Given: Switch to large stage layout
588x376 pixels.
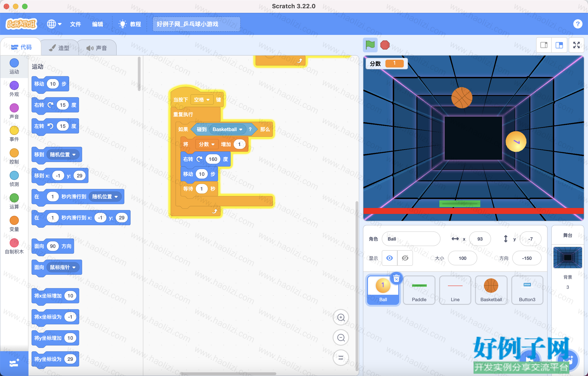Looking at the screenshot, I should pyautogui.click(x=559, y=45).
